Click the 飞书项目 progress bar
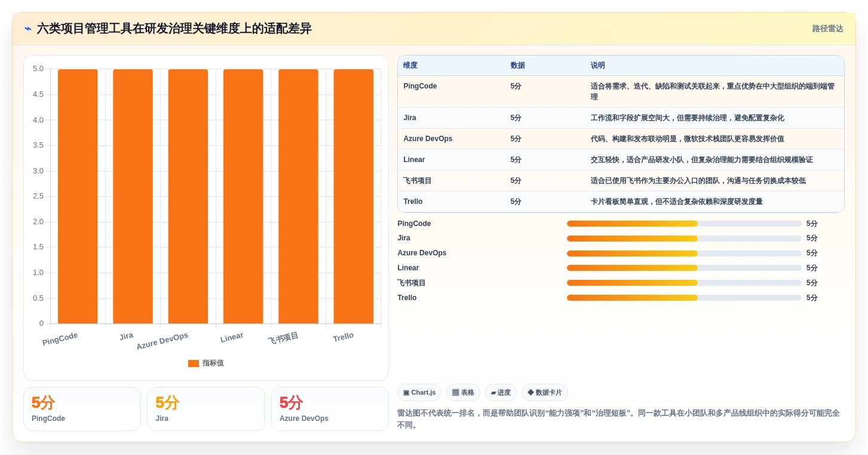This screenshot has height=455, width=868. (684, 283)
